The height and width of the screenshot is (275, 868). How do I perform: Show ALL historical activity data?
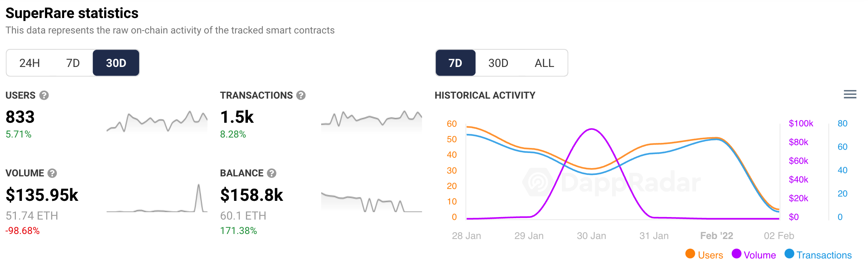coord(544,63)
